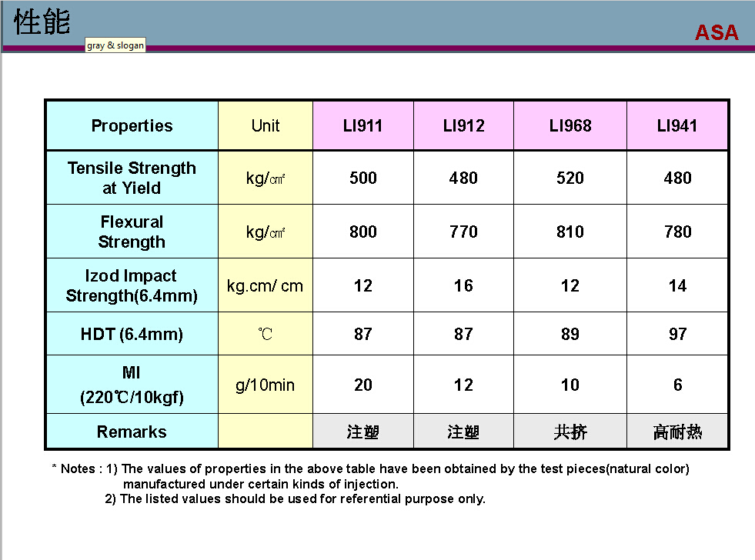Click Izod impact value 14

(677, 286)
